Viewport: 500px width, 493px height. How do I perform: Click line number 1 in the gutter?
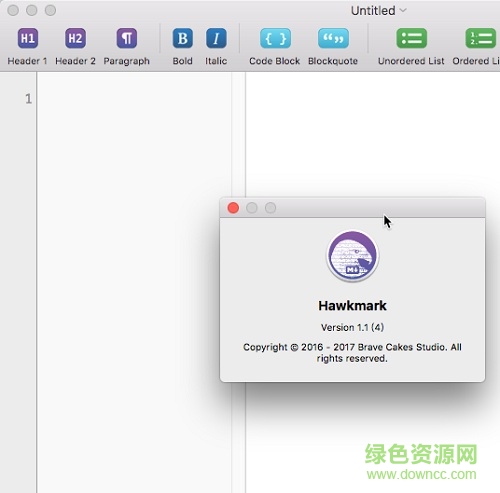pos(29,99)
